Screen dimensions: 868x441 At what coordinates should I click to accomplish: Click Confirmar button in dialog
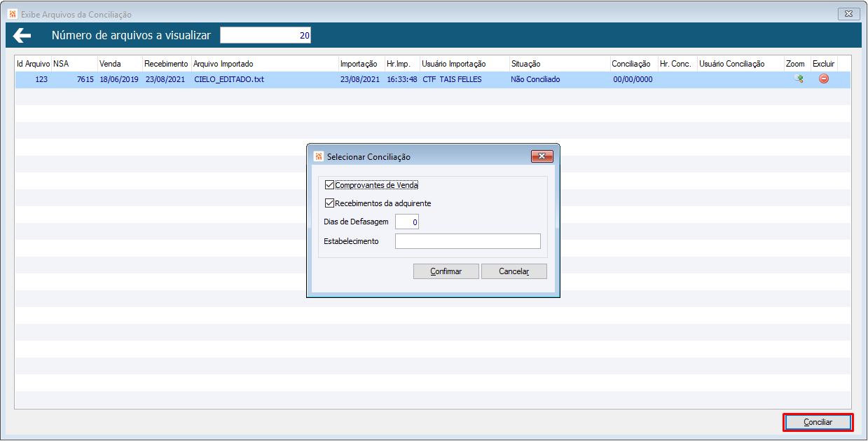446,271
